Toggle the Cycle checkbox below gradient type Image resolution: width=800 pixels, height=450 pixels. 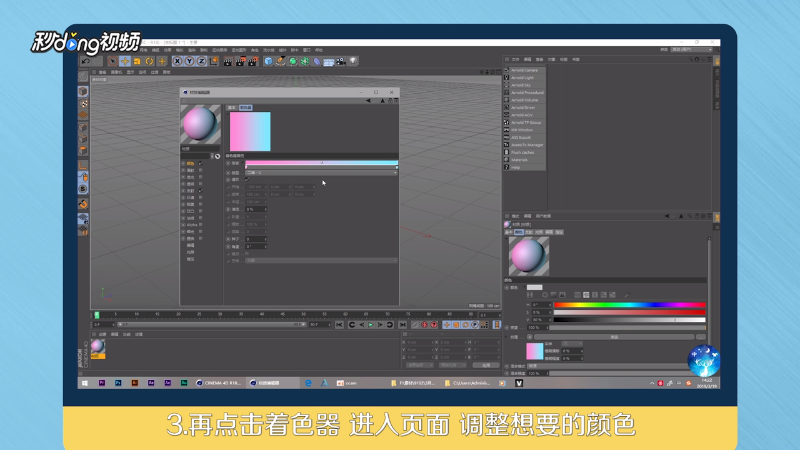tap(247, 180)
